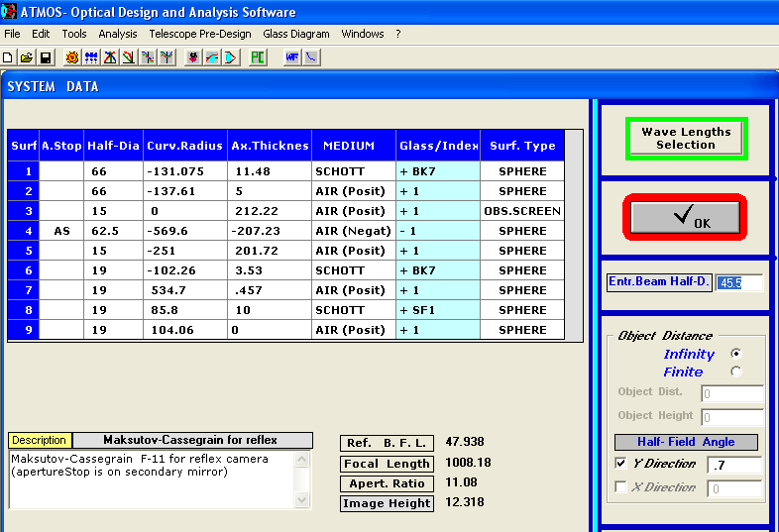
Task: Save using the floppy disk icon
Action: (x=46, y=57)
